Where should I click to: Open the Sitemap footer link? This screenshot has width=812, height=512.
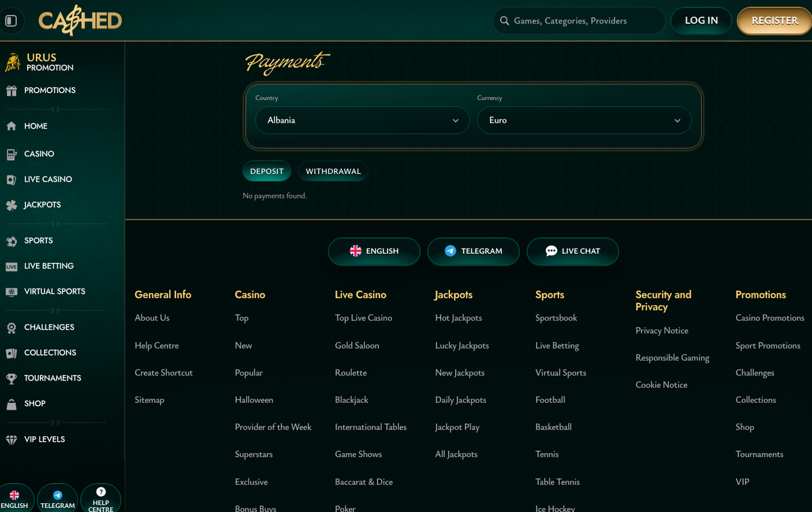coord(150,400)
